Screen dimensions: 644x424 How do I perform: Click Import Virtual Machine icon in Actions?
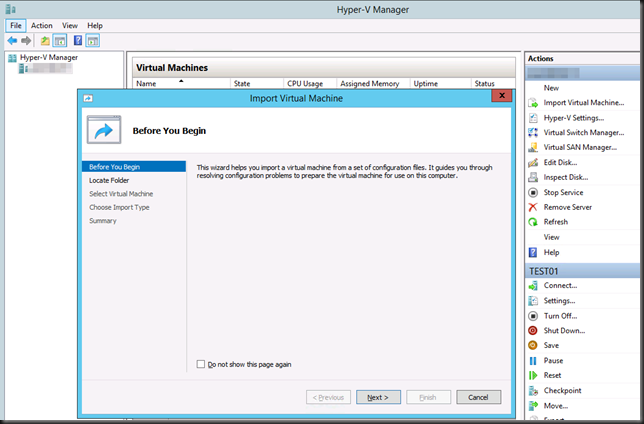coord(533,103)
